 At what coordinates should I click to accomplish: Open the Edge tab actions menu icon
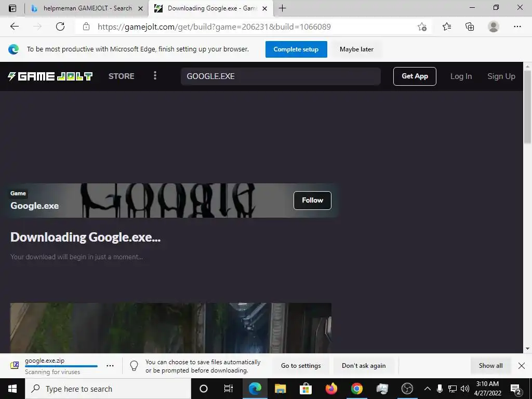coord(12,8)
